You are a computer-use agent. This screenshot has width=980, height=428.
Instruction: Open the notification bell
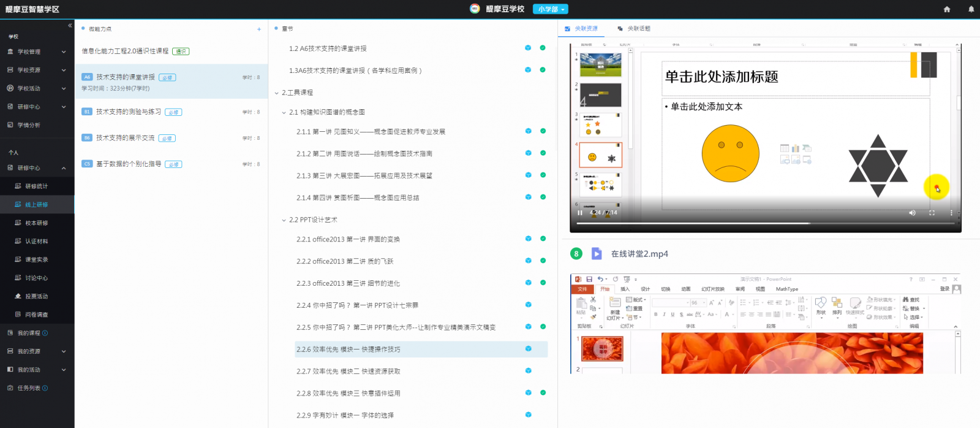971,9
